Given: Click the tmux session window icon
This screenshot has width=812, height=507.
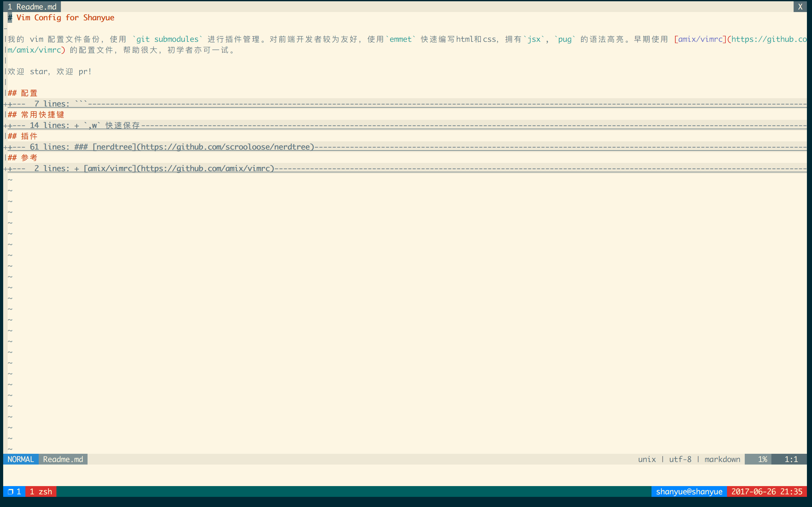Looking at the screenshot, I should (x=10, y=491).
